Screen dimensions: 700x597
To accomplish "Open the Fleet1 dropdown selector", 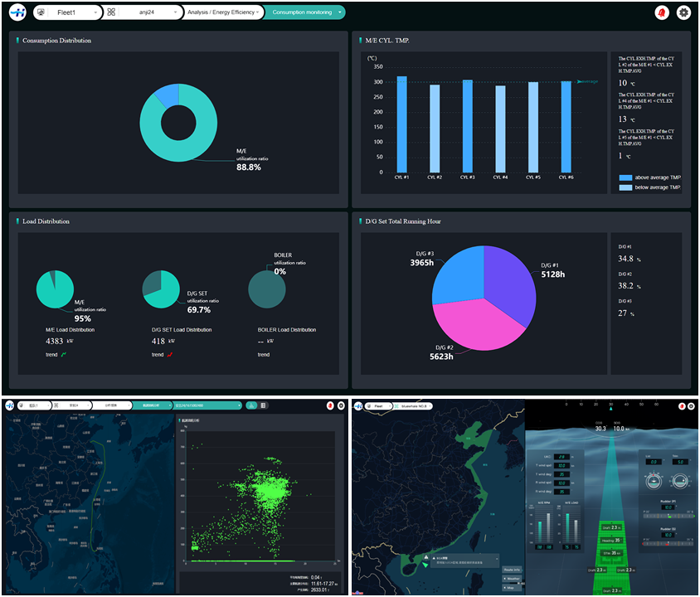I will point(68,12).
